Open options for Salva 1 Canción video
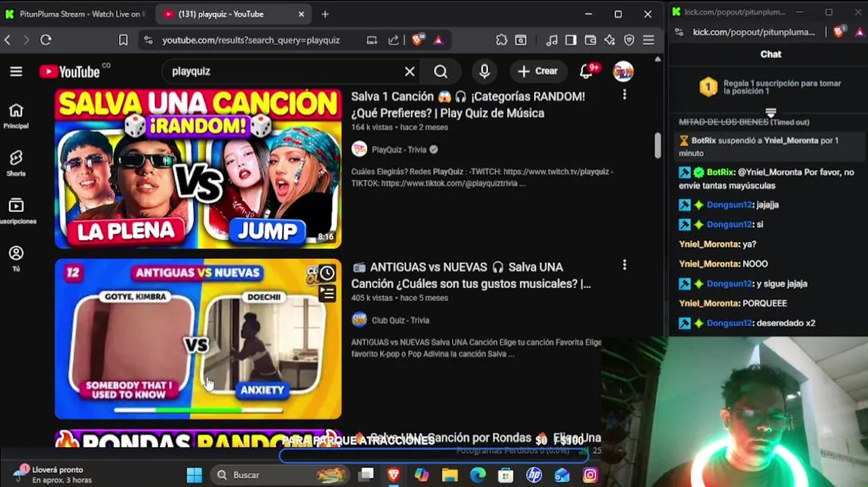The image size is (868, 487). [x=624, y=95]
